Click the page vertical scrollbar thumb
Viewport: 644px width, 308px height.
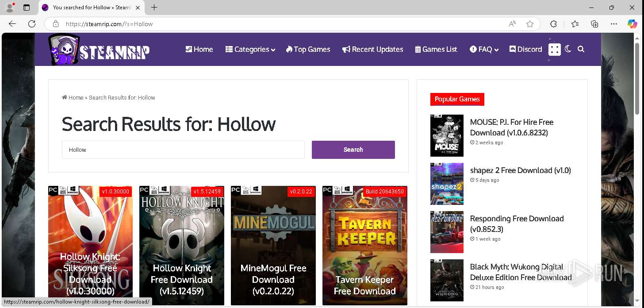point(637,80)
